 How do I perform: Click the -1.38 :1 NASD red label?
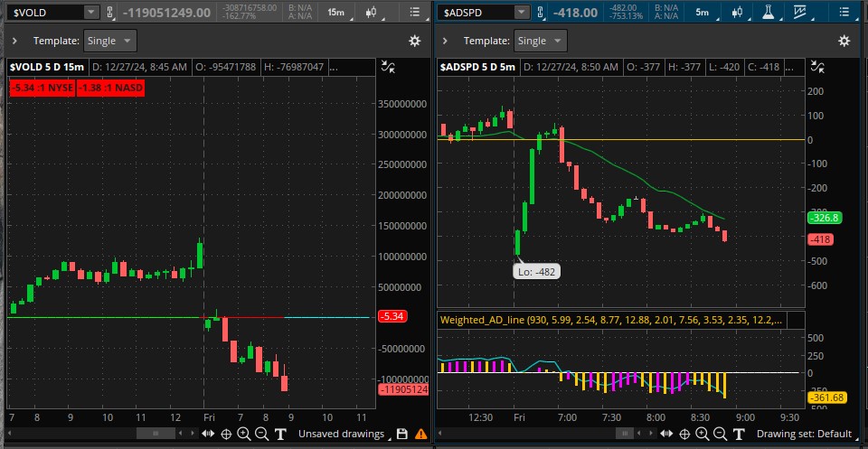110,88
